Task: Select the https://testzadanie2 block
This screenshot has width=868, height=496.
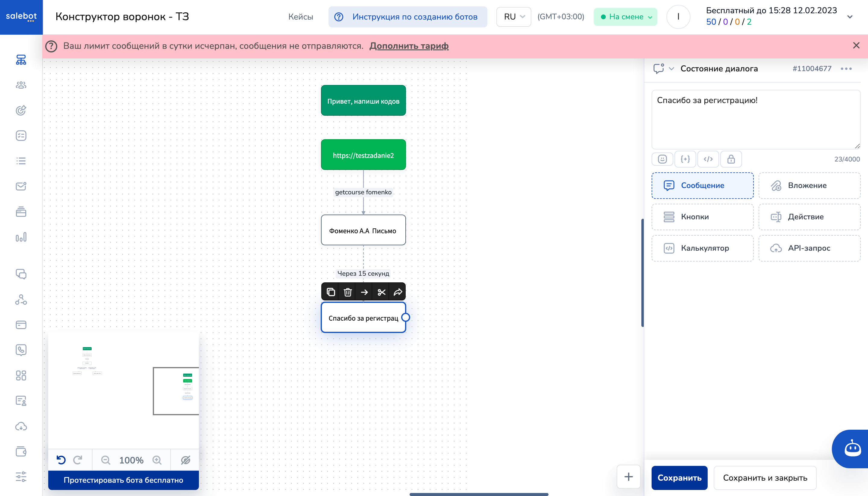Action: click(363, 155)
